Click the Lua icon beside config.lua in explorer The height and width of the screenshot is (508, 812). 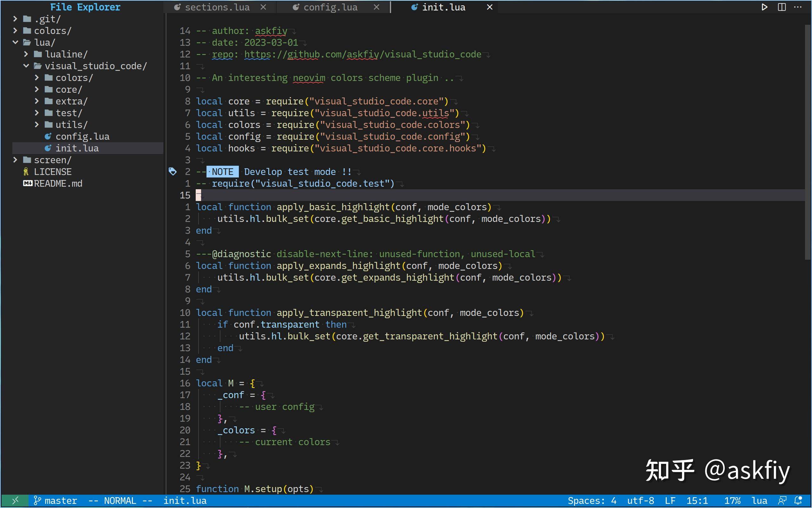tap(48, 137)
